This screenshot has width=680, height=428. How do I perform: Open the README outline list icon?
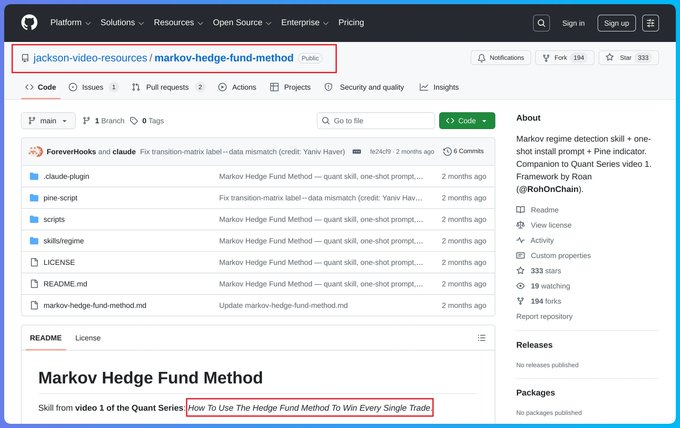[x=481, y=338]
